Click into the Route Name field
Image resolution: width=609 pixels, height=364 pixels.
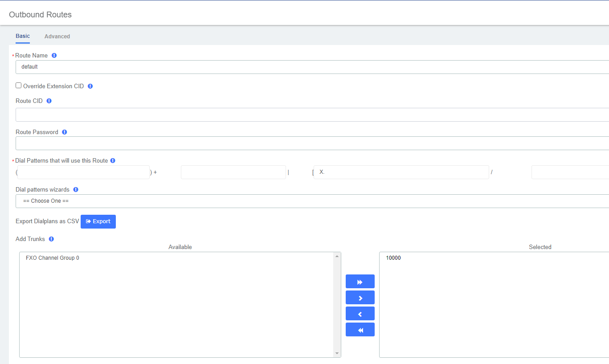(312, 67)
